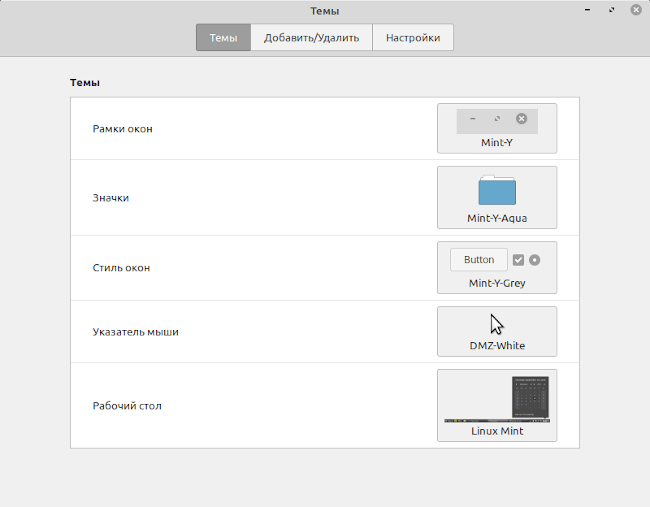The width and height of the screenshot is (650, 507).
Task: Open the Mint-Y-Aqua icon theme chooser
Action: pos(497,197)
